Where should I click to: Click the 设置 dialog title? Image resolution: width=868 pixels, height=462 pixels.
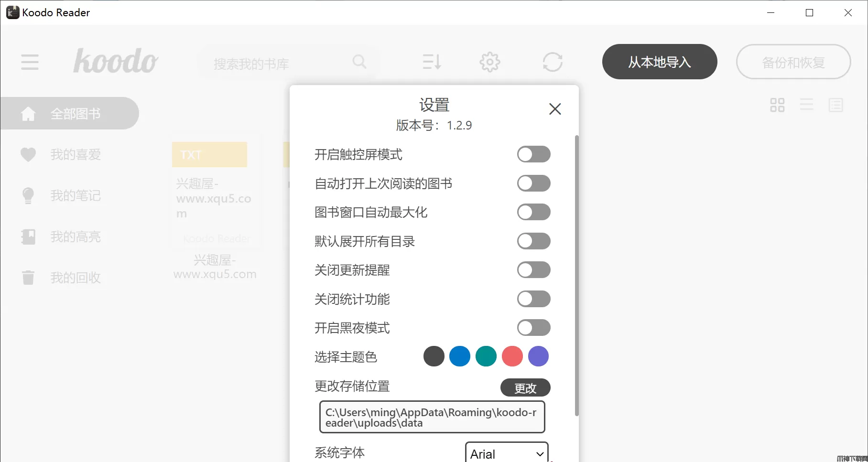click(x=434, y=105)
